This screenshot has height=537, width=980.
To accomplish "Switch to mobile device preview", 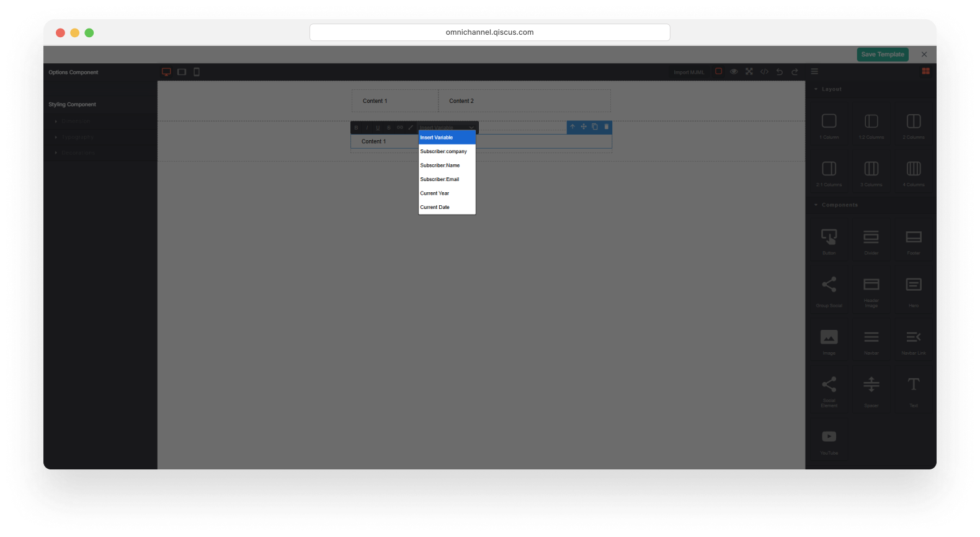I will pyautogui.click(x=197, y=72).
